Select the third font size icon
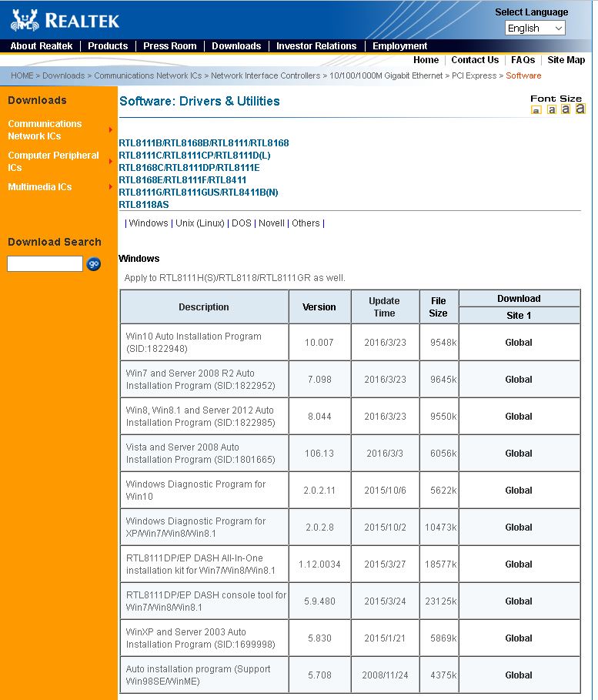This screenshot has height=700, width=598. click(566, 109)
